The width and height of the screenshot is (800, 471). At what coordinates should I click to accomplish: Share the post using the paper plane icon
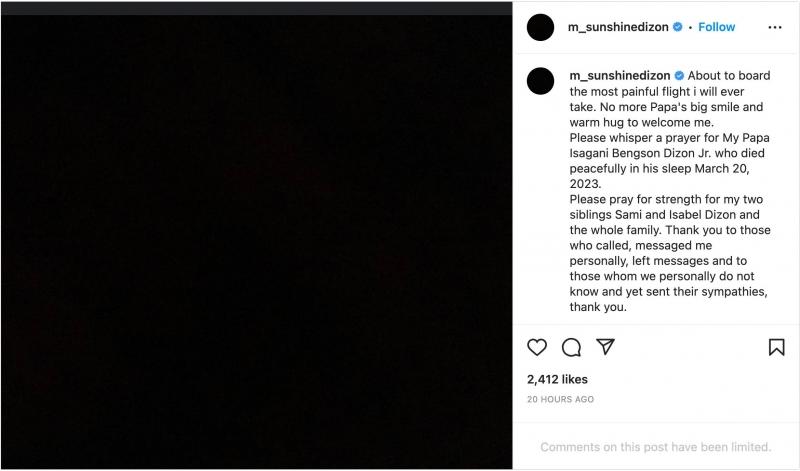click(605, 347)
